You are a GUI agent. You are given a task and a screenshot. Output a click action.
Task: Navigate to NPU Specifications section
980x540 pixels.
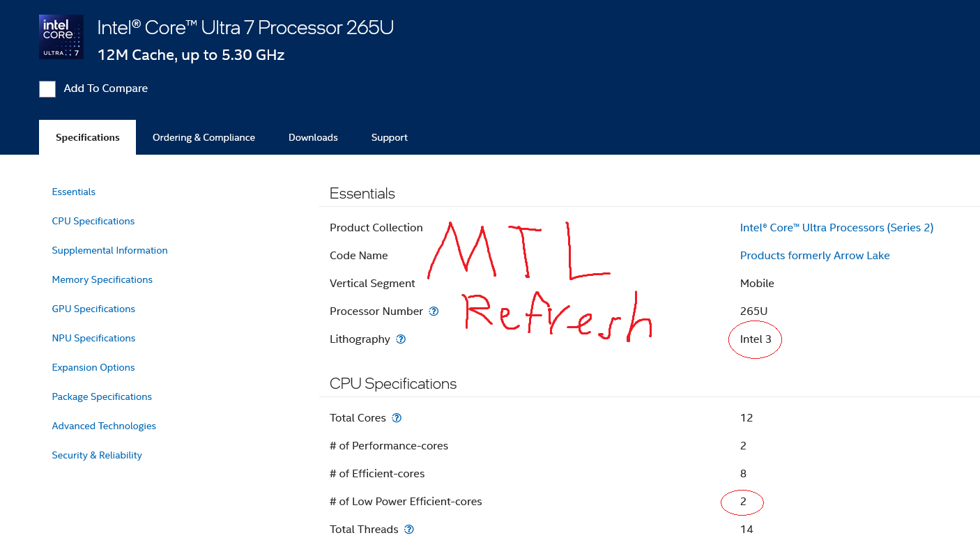pyautogui.click(x=93, y=338)
